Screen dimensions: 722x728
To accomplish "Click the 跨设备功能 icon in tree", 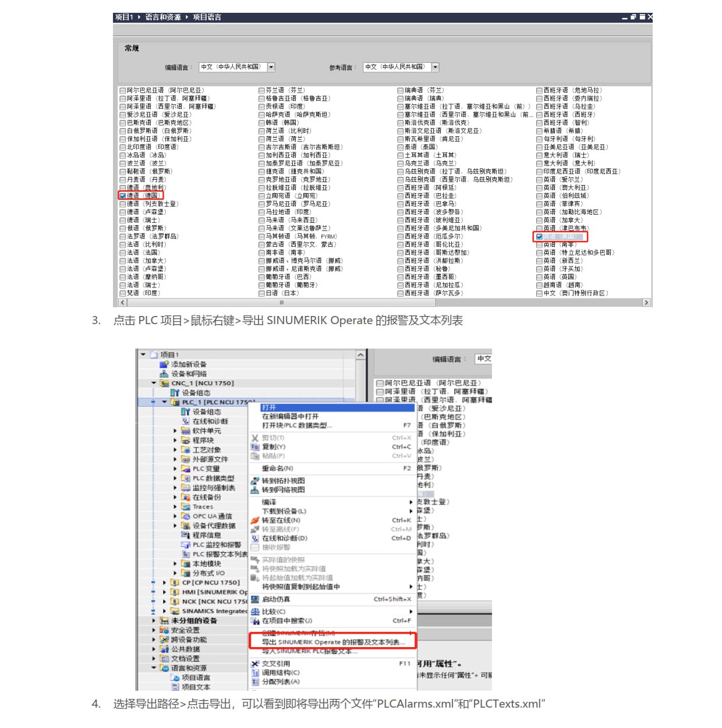I will click(165, 640).
